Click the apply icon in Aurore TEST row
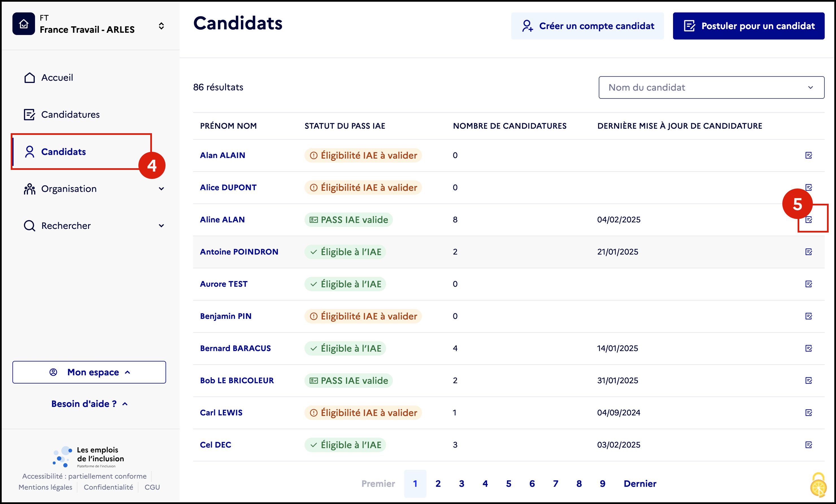This screenshot has height=504, width=836. [x=809, y=284]
